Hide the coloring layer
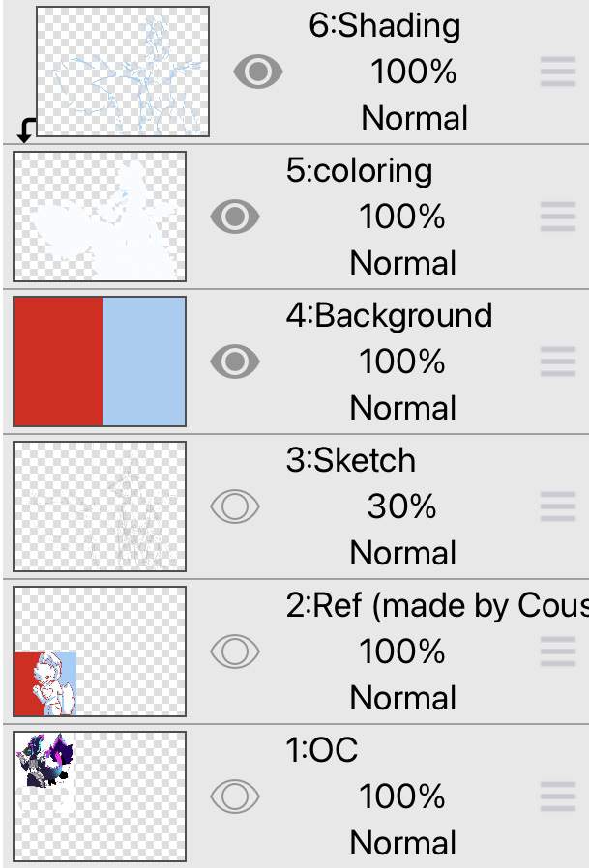Screen dimensions: 589x868 235,217
